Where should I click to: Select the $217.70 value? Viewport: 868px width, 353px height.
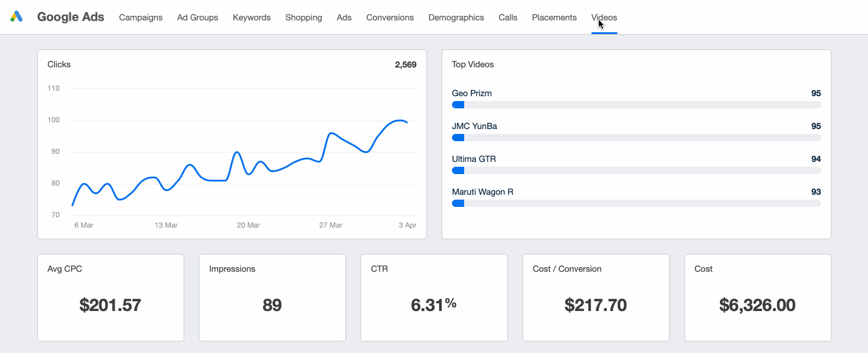[596, 305]
